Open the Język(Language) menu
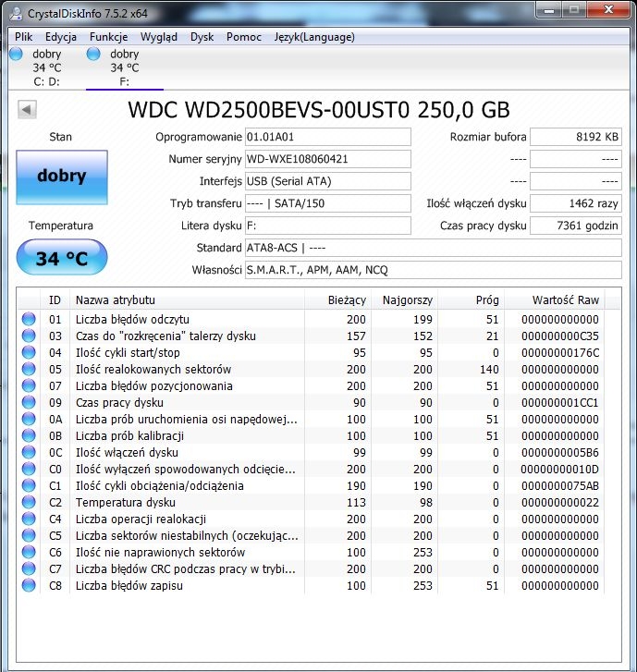Viewport: 637px width, 672px height. (314, 37)
